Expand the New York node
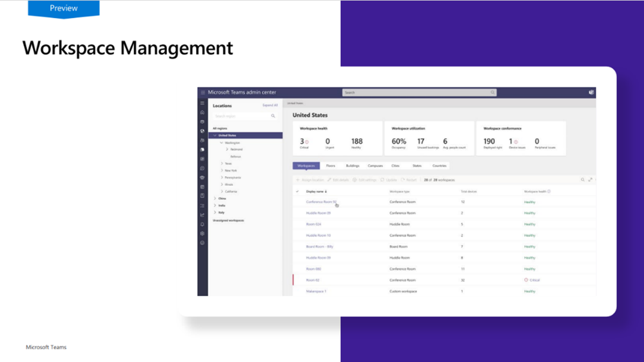Viewport: 644px width, 362px height. [x=222, y=170]
